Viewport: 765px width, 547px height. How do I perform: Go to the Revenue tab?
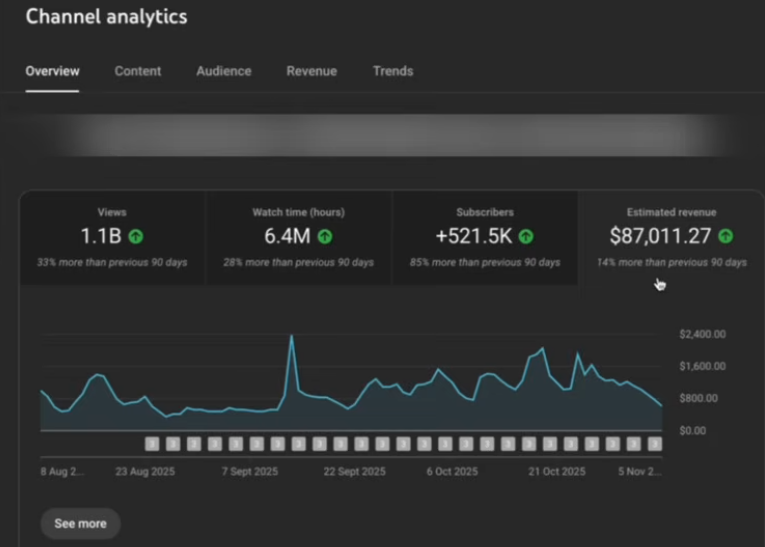coord(311,71)
